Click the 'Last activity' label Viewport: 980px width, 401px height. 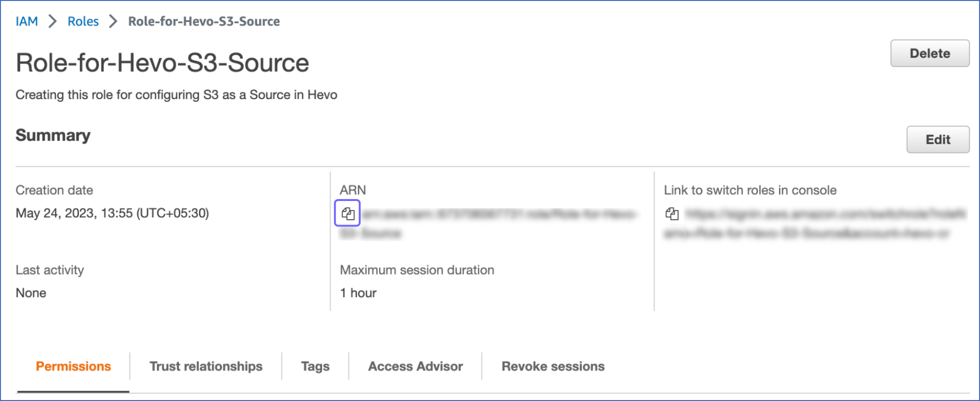[50, 270]
